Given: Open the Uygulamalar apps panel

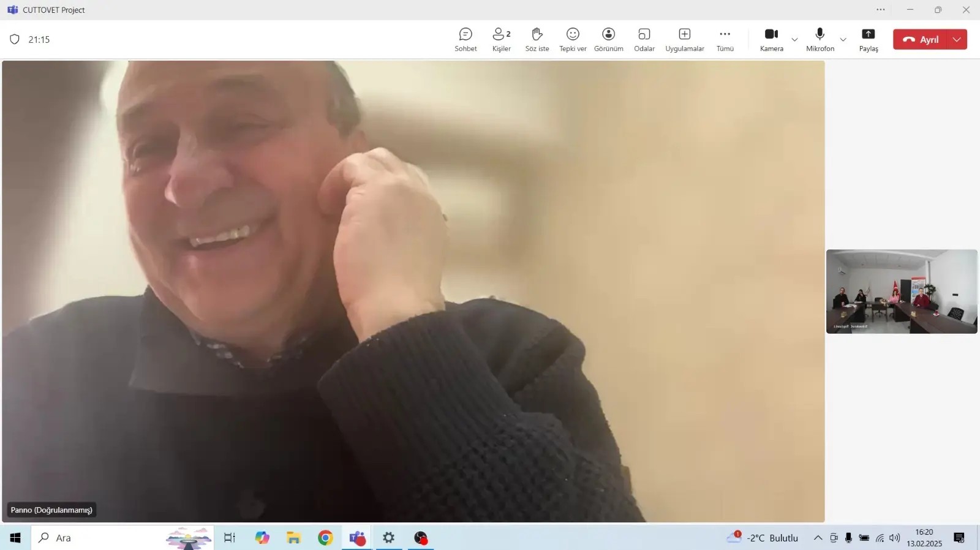Looking at the screenshot, I should click(685, 39).
